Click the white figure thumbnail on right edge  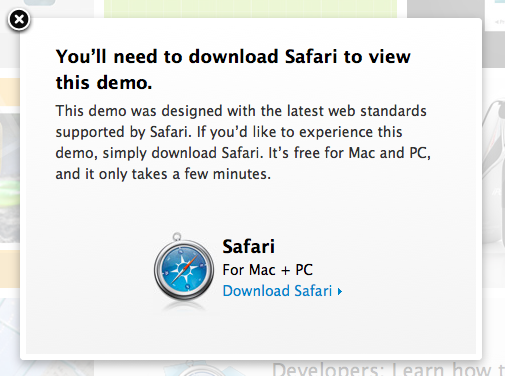pyautogui.click(x=494, y=172)
